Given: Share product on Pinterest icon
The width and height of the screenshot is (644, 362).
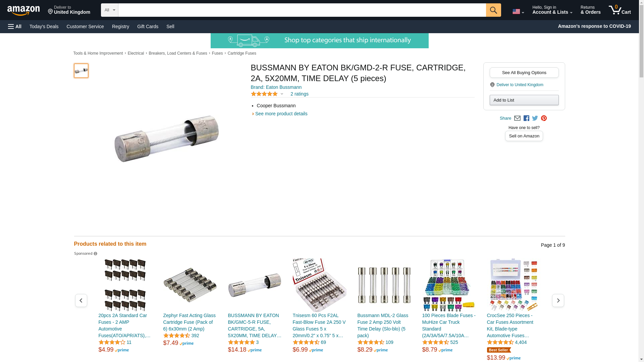Looking at the screenshot, I should point(544,118).
